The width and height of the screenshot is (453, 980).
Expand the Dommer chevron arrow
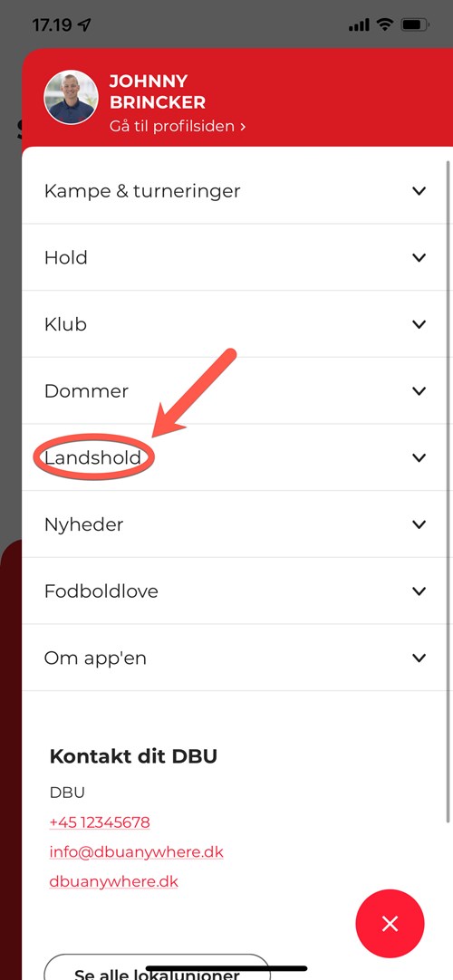click(x=419, y=391)
